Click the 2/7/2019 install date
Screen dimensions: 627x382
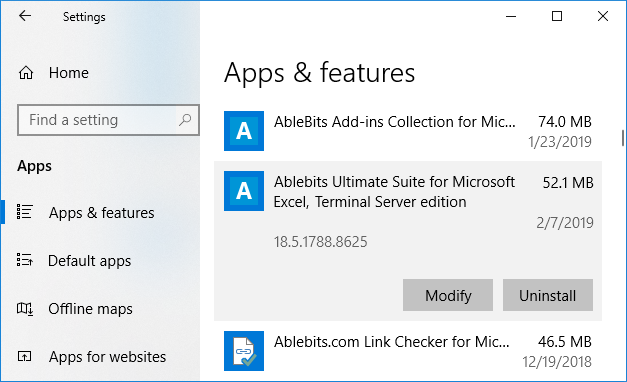coord(565,223)
